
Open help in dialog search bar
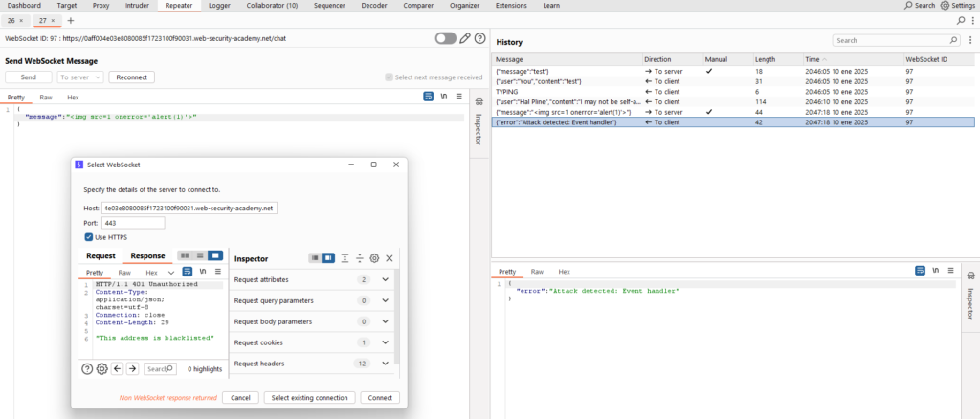[87, 369]
